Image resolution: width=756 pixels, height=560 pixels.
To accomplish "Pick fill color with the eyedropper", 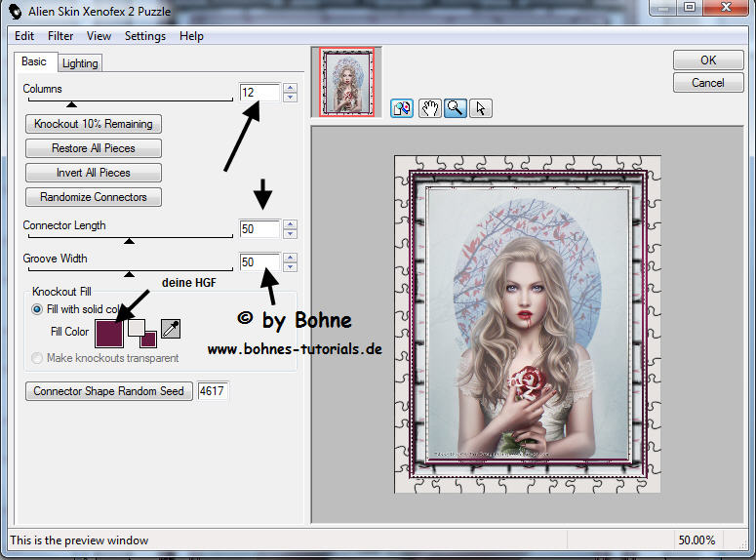I will coord(171,329).
